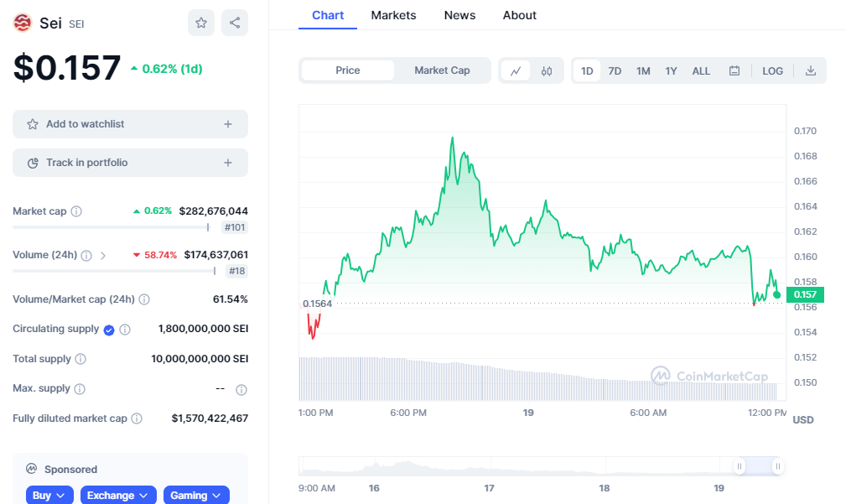Click the plus icon on Track in portfolio
Screen dimensions: 846x504
pyautogui.click(x=228, y=163)
